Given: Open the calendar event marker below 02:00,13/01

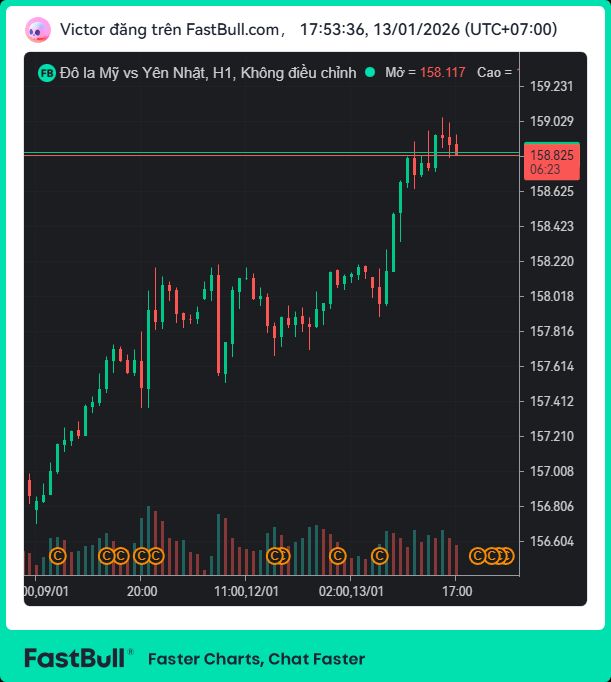Looking at the screenshot, I should [x=337, y=556].
